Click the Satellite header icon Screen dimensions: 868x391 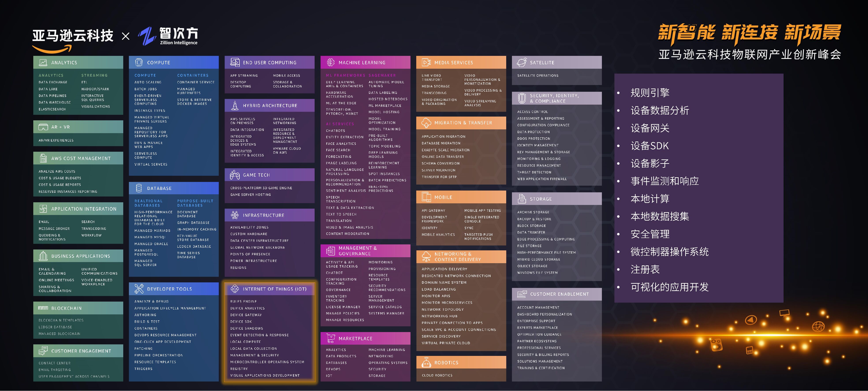pos(522,62)
